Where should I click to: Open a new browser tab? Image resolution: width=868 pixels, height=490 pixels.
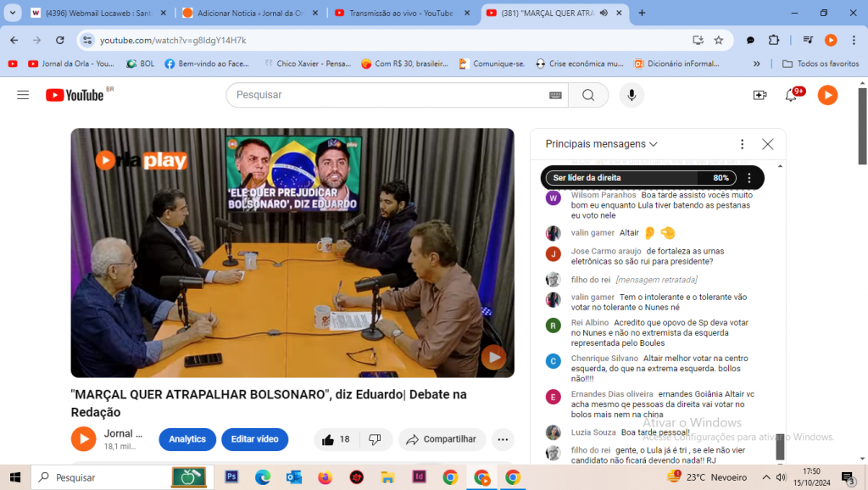point(642,13)
